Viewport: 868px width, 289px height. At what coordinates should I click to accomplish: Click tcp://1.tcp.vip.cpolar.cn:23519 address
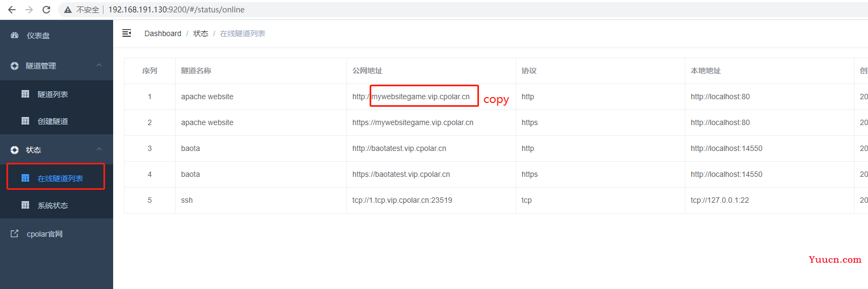pyautogui.click(x=402, y=200)
